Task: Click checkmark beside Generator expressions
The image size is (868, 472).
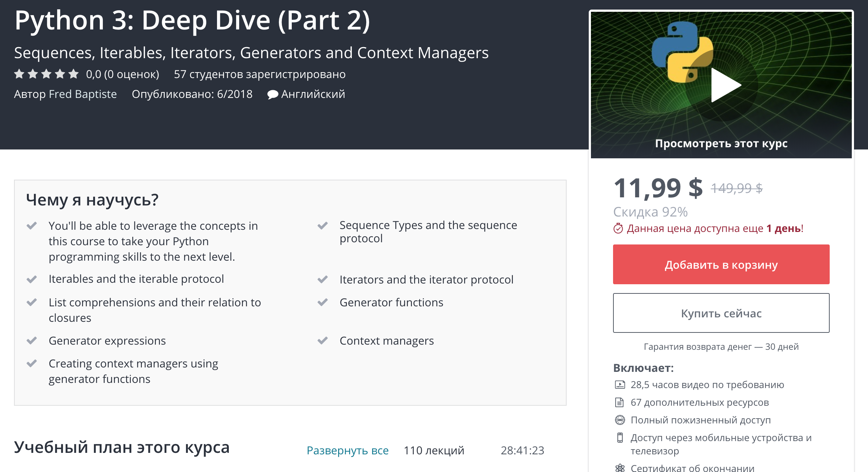Action: click(32, 341)
